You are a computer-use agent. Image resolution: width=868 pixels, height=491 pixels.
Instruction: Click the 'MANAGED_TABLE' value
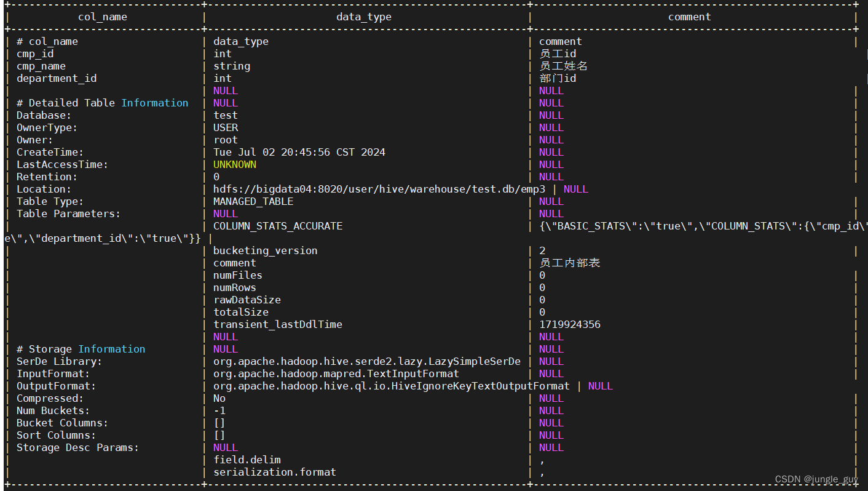click(x=253, y=202)
